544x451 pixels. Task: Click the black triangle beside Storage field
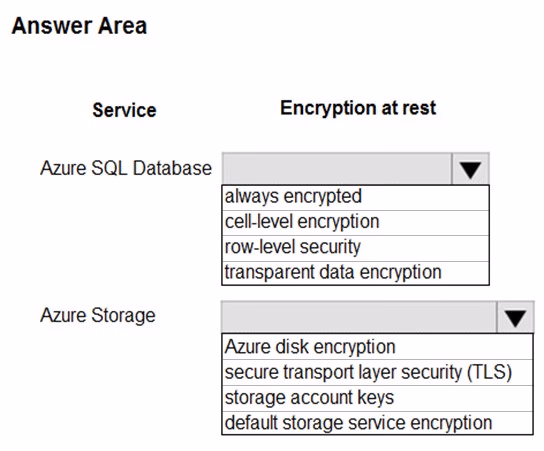[x=515, y=318]
